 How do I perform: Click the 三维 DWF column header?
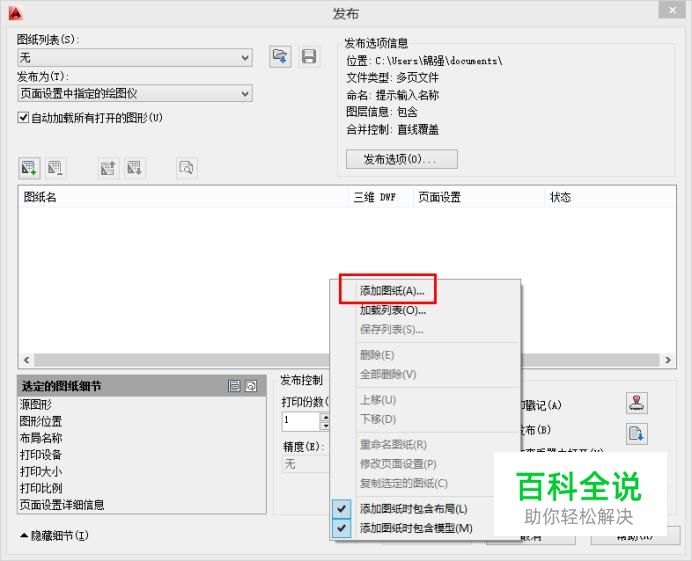pos(380,197)
